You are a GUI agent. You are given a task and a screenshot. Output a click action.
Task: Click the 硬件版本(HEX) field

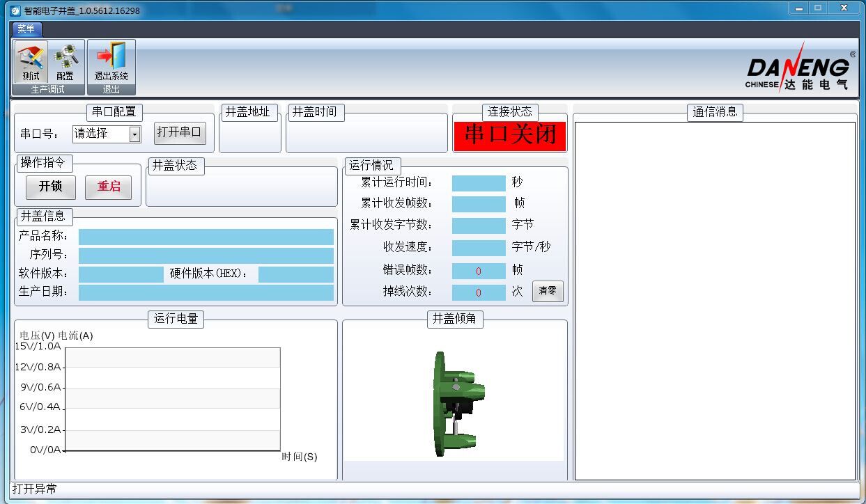pos(295,274)
